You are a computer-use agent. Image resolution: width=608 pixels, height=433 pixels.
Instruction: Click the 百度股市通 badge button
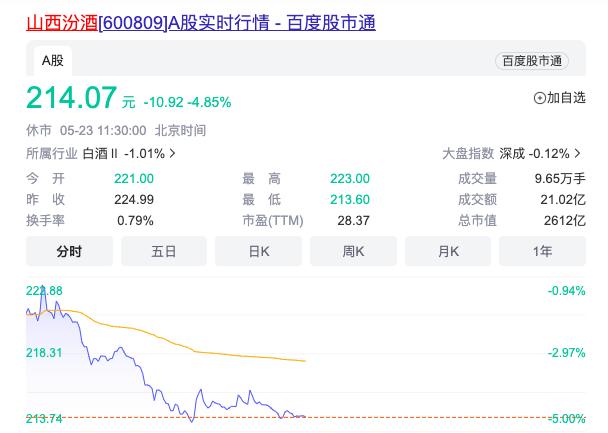(x=532, y=61)
